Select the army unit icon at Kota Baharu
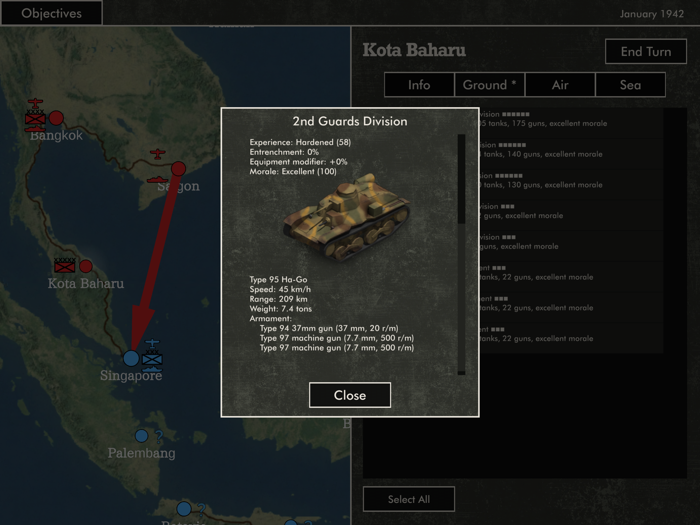 (x=65, y=265)
